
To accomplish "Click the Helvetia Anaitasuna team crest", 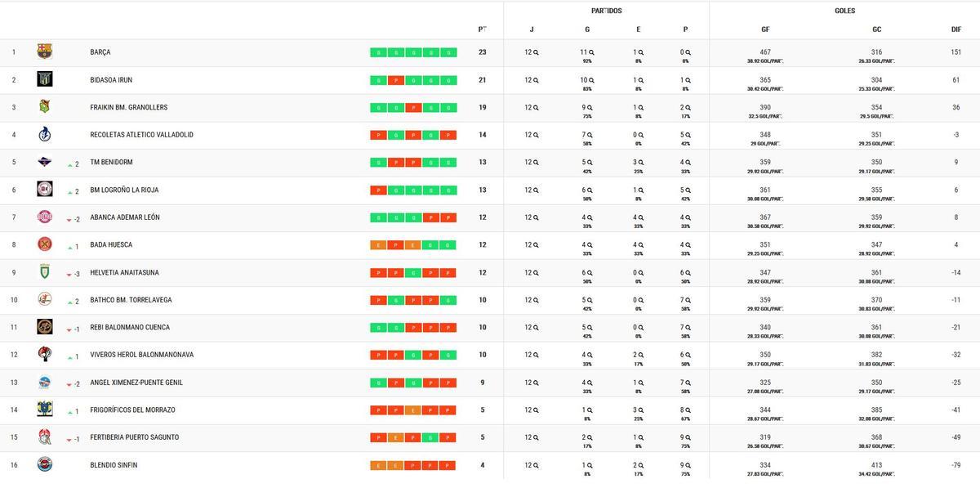I will click(x=44, y=272).
